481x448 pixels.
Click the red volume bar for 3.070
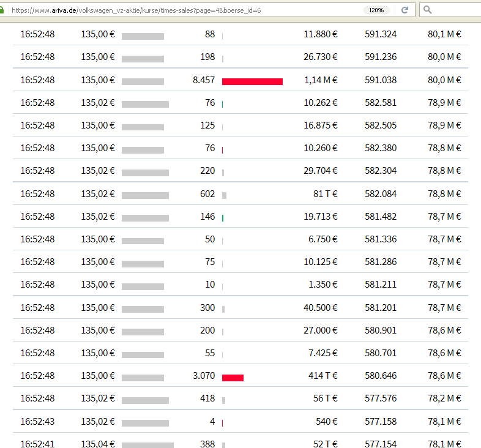coord(233,378)
